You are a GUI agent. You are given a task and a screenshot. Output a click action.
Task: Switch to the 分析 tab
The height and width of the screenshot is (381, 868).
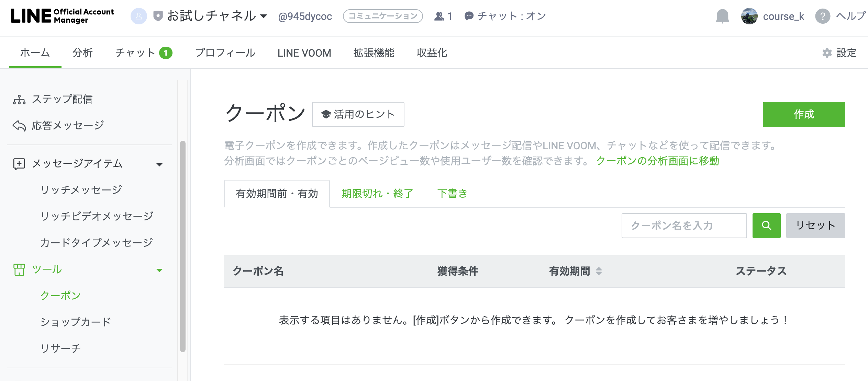point(82,53)
